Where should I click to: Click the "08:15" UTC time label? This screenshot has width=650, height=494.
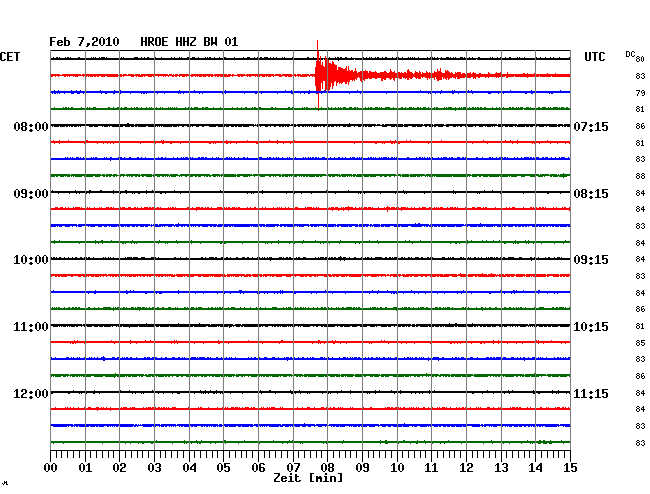[591, 194]
